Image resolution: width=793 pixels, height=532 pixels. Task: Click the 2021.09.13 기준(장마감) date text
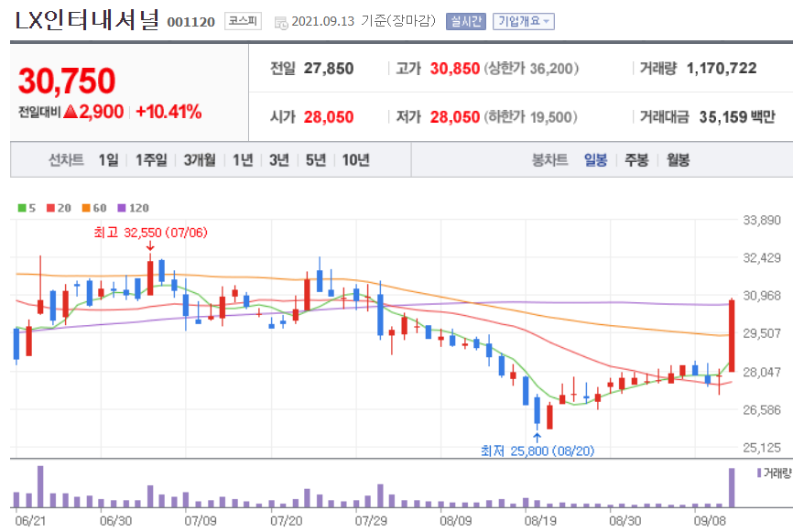pos(364,21)
